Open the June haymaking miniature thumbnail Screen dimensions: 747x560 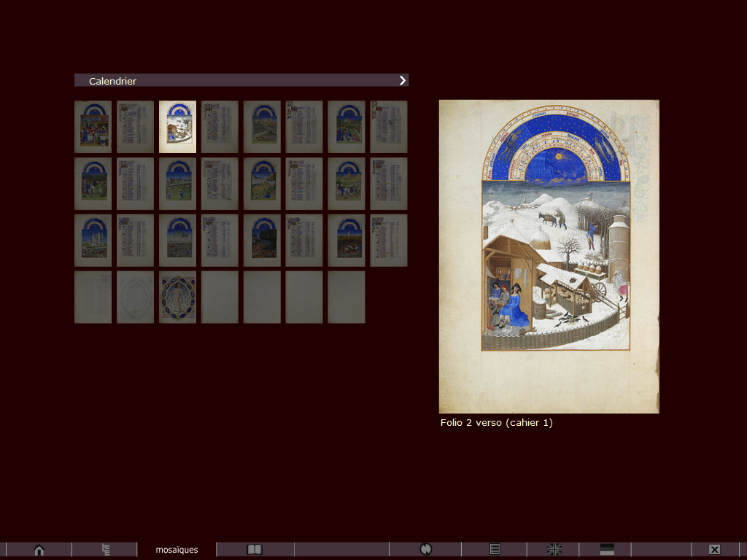tap(178, 184)
